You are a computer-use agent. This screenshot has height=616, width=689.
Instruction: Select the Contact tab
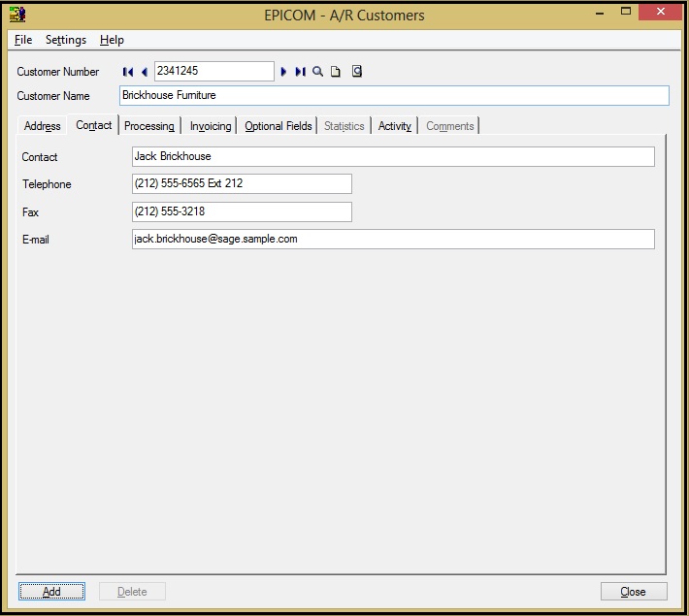click(x=93, y=125)
